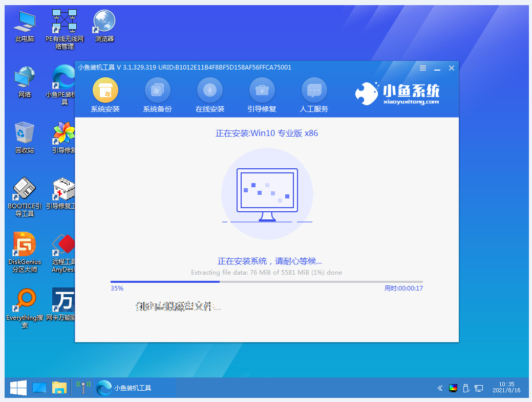Viewport: 532px width, 402px height.
Task: Open 人工服务 (Manual Service) chat icon
Action: pyautogui.click(x=314, y=92)
